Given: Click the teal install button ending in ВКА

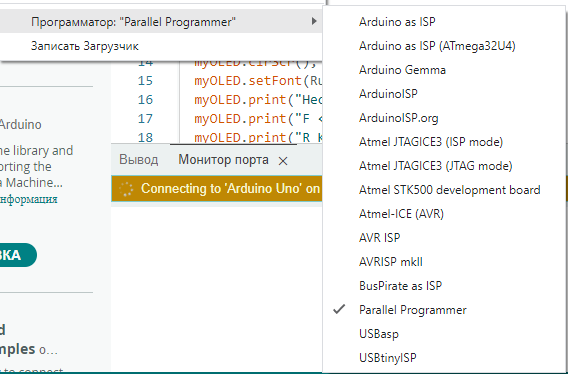Looking at the screenshot, I should (x=18, y=255).
